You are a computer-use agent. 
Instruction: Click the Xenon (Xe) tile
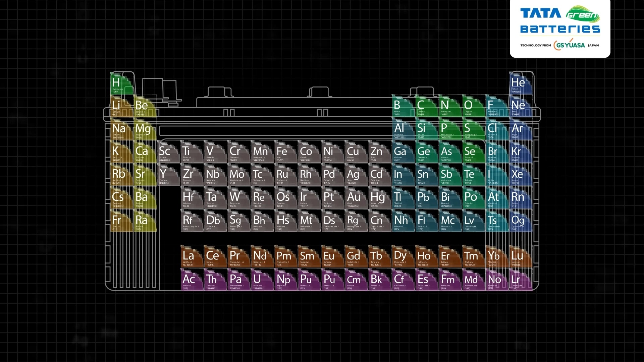[x=521, y=174]
